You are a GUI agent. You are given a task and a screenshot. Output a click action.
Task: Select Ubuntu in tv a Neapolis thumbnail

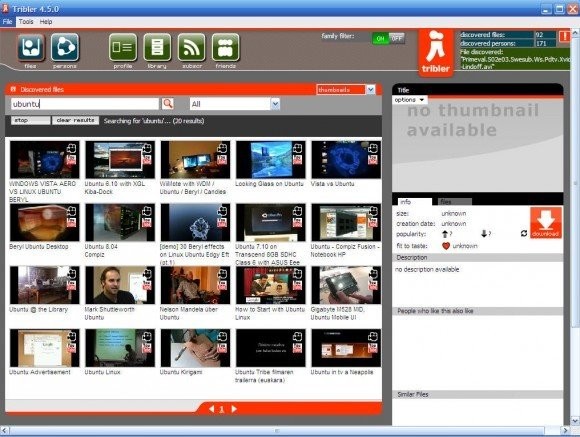click(346, 348)
